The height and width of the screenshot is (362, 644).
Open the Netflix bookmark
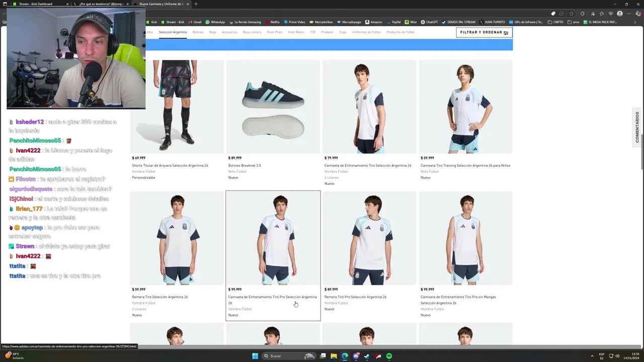pyautogui.click(x=272, y=22)
